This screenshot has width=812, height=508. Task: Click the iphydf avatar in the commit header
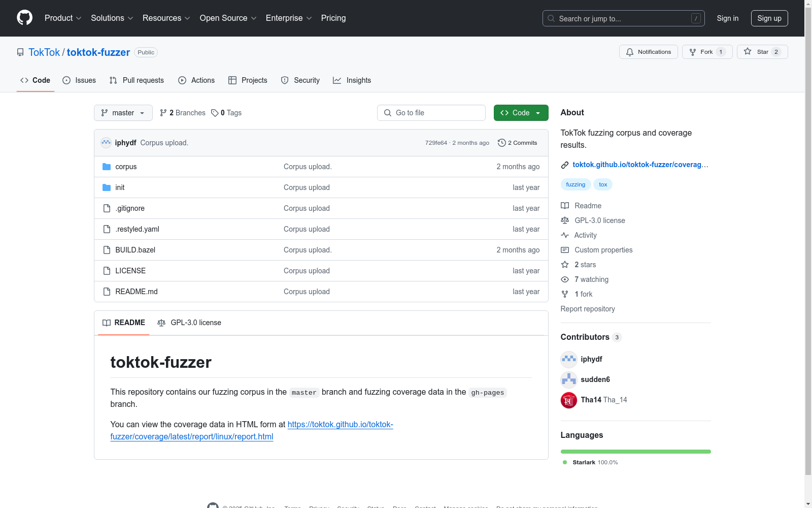106,143
